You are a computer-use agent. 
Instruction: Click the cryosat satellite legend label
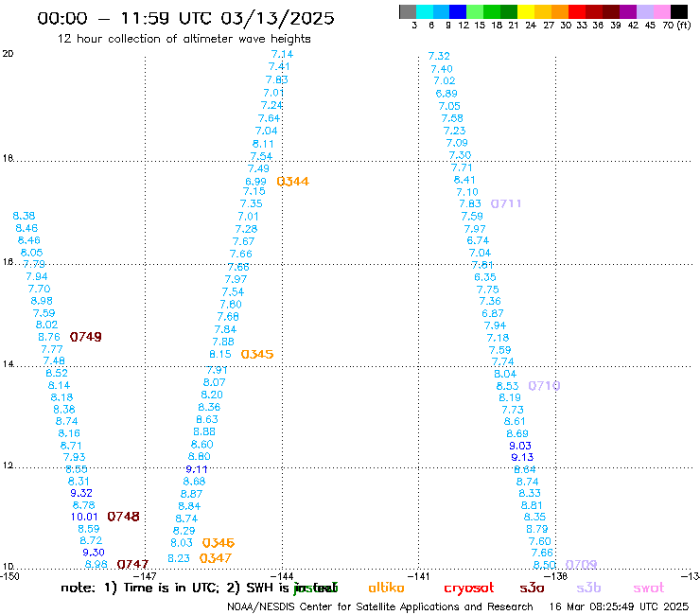469,589
